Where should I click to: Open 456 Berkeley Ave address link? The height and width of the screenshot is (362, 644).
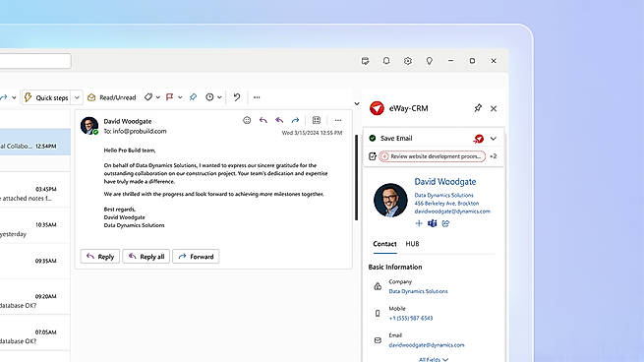(x=446, y=204)
